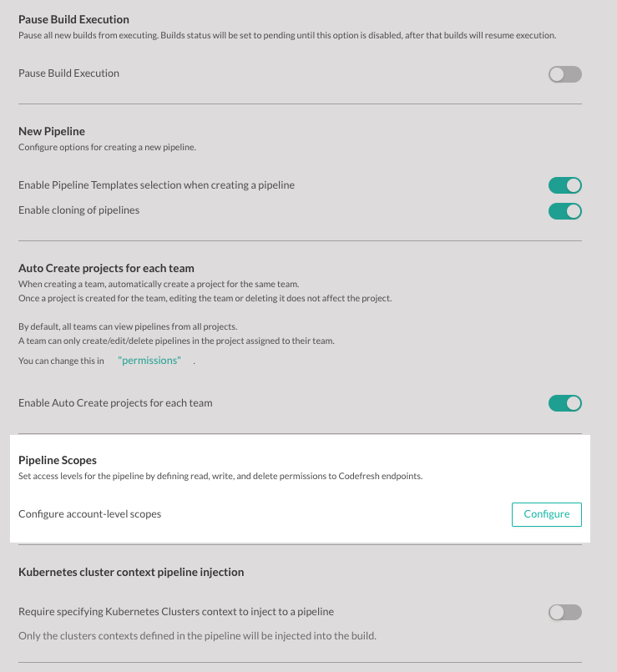Click the Configure button for account-level scopes
This screenshot has width=617, height=672.
click(x=546, y=514)
